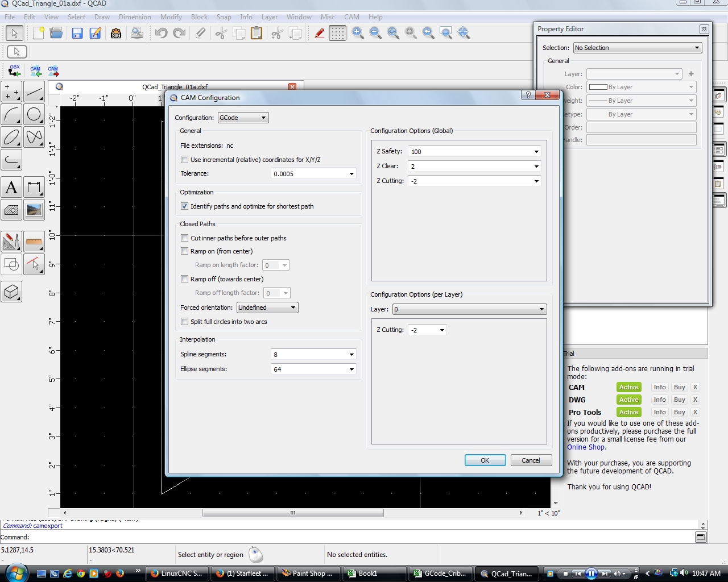Open the Layer menu
The height and width of the screenshot is (582, 728).
[269, 17]
